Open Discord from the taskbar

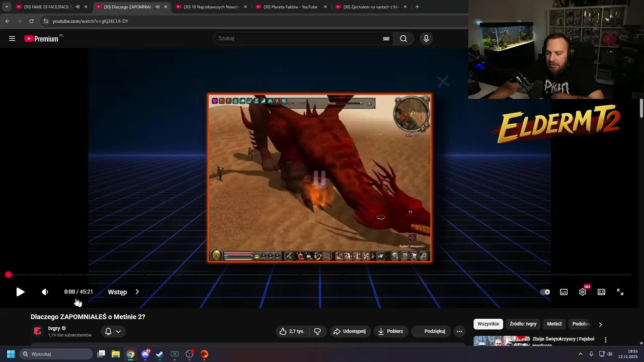(x=145, y=354)
